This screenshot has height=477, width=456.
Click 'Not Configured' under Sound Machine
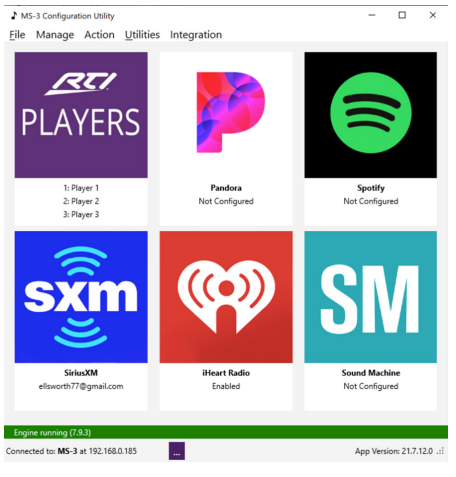pos(371,386)
